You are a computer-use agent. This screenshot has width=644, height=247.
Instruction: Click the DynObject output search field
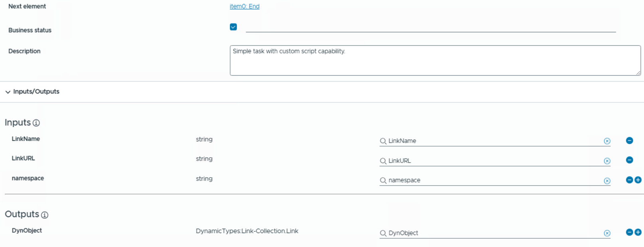pyautogui.click(x=494, y=233)
